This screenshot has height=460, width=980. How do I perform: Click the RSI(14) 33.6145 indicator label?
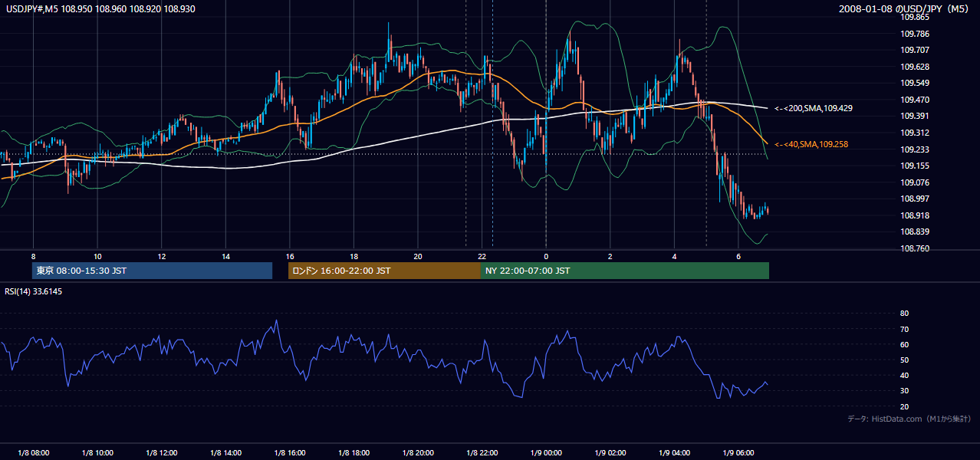(34, 291)
